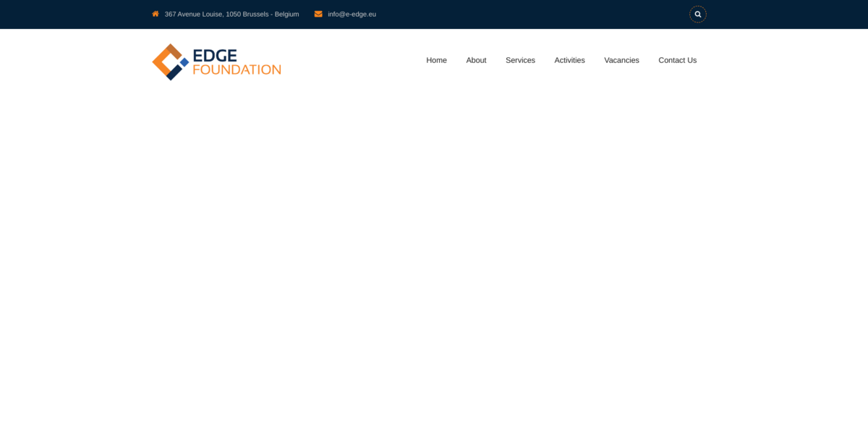Open the Home page from navigation

tap(436, 60)
